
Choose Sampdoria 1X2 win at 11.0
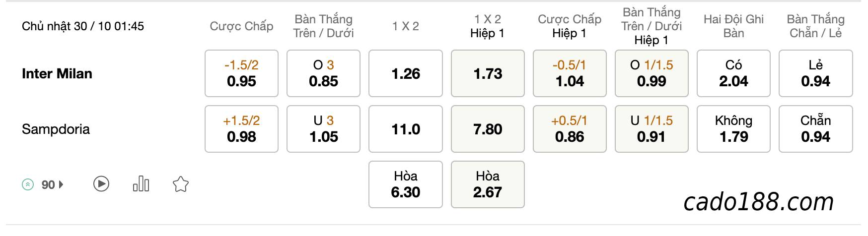pos(406,129)
